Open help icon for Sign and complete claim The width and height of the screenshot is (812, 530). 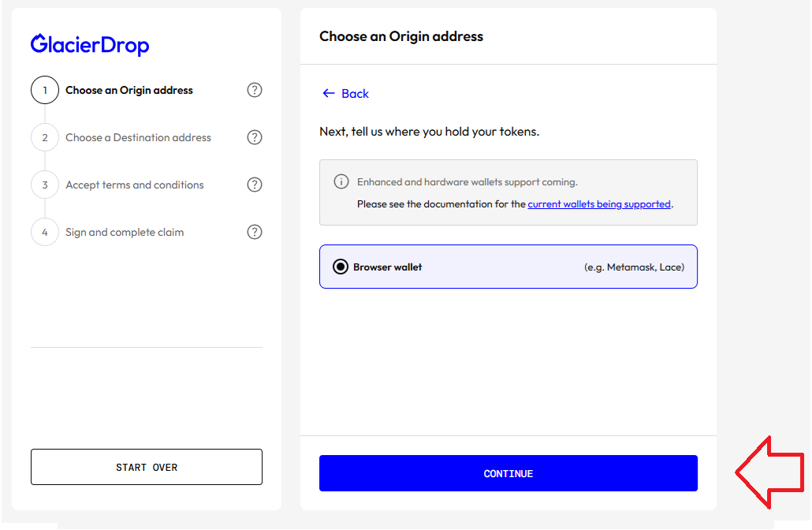tap(255, 232)
